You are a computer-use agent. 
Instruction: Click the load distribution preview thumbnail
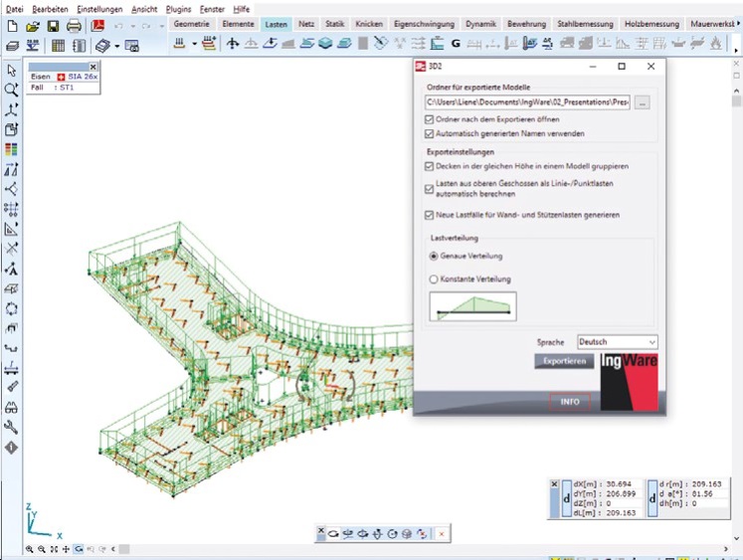pos(472,307)
